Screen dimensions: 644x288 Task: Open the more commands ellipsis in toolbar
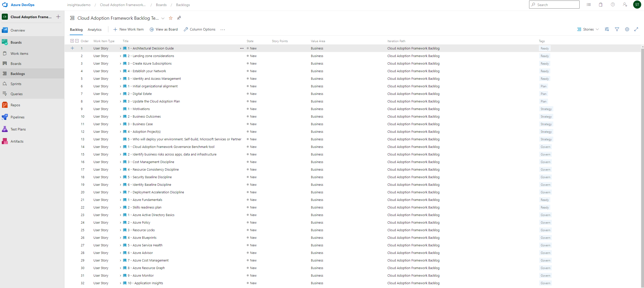[x=222, y=30]
